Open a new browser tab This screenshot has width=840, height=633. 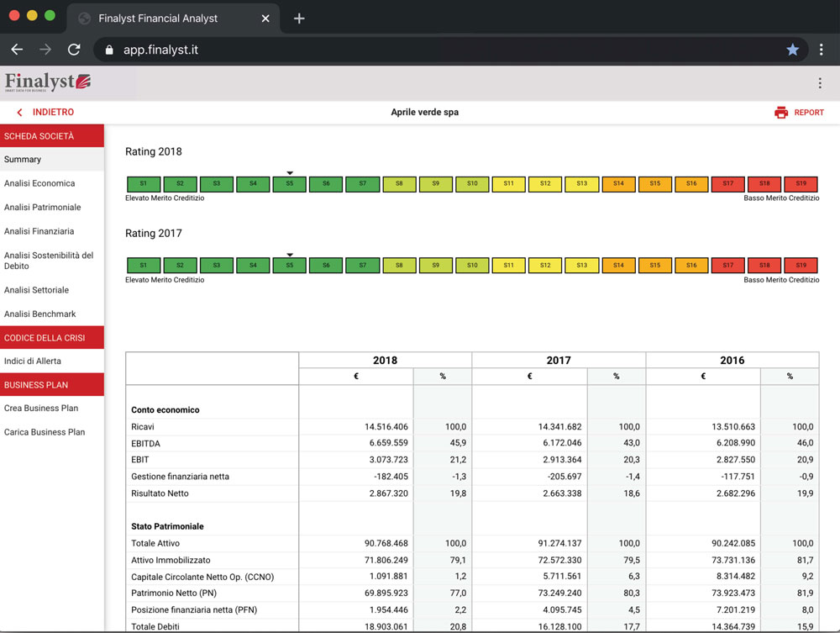pyautogui.click(x=299, y=18)
